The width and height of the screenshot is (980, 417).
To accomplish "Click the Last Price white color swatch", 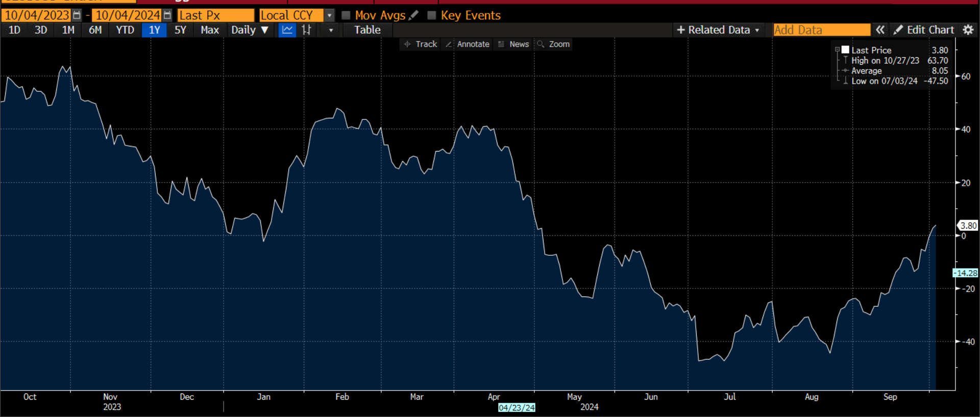I will coord(845,50).
